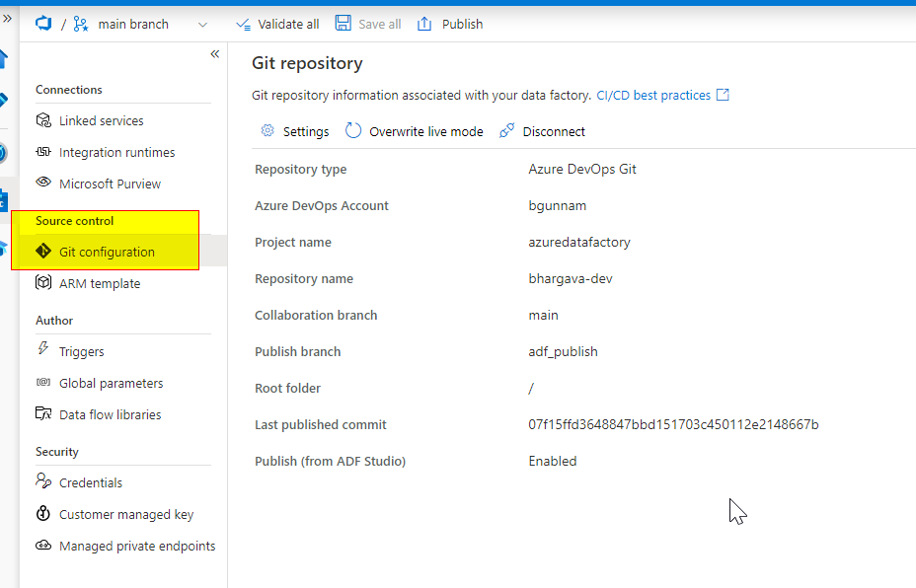Open the main branch dropdown
This screenshot has width=916, height=588.
[202, 25]
